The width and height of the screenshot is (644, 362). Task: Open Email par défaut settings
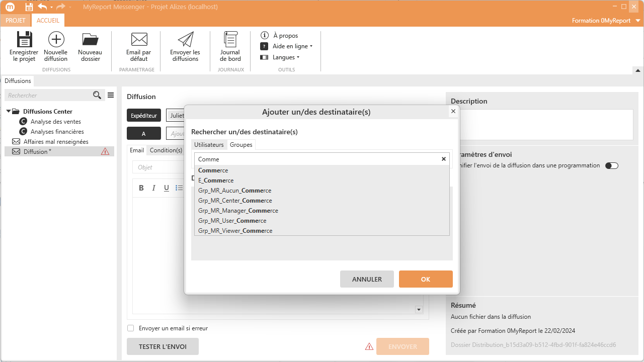139,40
